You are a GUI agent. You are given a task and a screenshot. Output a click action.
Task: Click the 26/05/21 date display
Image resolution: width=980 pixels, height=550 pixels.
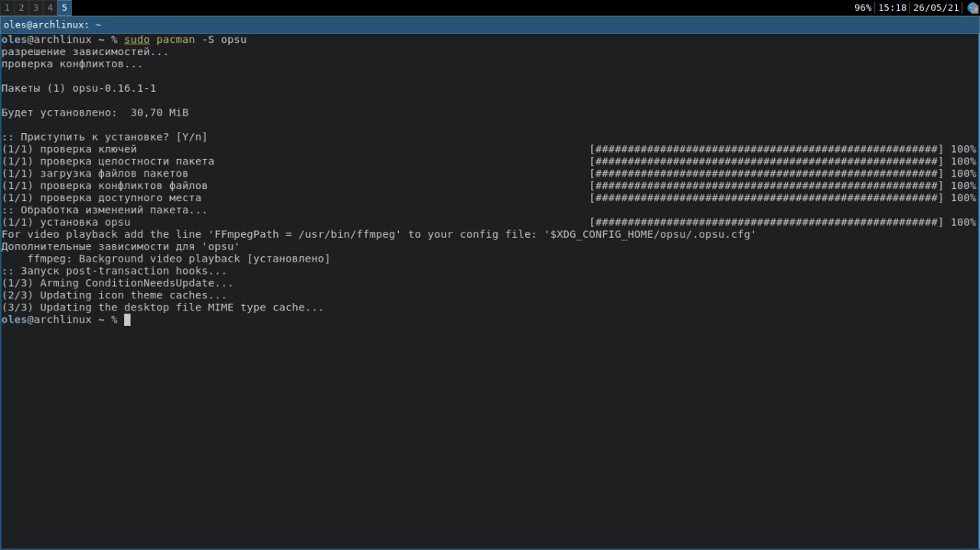point(936,8)
